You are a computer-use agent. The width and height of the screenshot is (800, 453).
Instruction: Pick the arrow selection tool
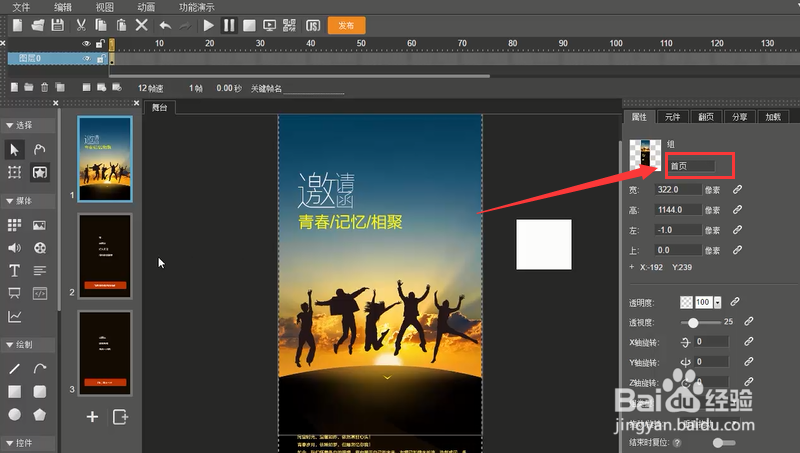14,149
